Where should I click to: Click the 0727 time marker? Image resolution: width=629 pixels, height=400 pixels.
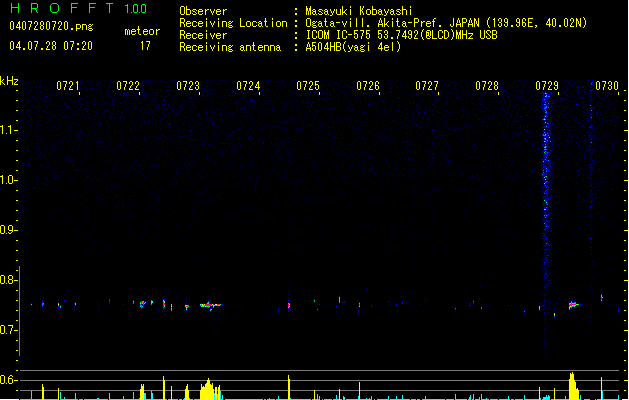click(427, 86)
